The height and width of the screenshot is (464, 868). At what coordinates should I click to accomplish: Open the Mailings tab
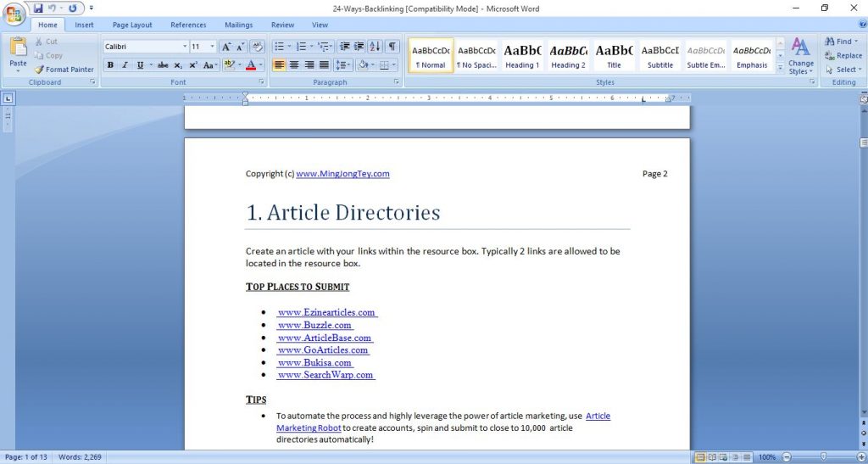(x=238, y=25)
